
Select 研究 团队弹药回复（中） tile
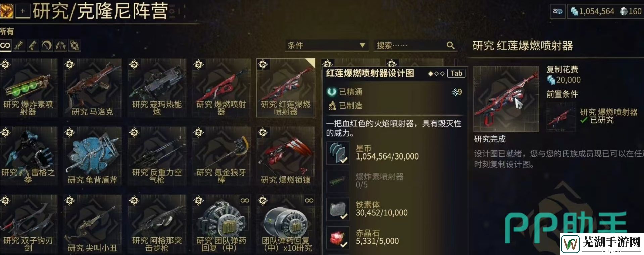(221, 224)
